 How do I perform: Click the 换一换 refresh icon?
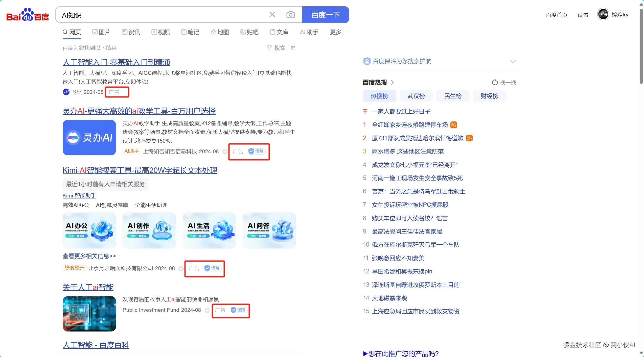[x=495, y=82]
